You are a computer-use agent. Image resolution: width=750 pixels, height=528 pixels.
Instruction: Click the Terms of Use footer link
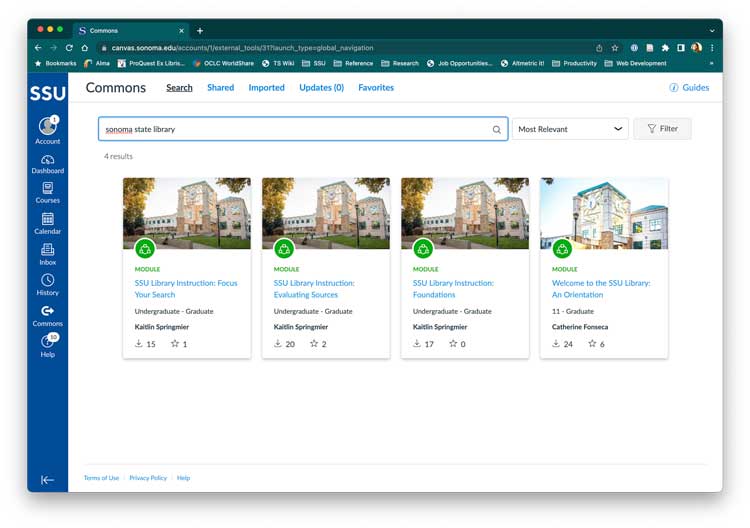pos(101,478)
